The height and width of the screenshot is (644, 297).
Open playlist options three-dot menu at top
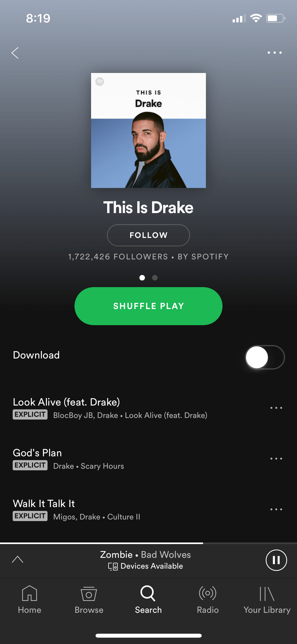click(275, 53)
